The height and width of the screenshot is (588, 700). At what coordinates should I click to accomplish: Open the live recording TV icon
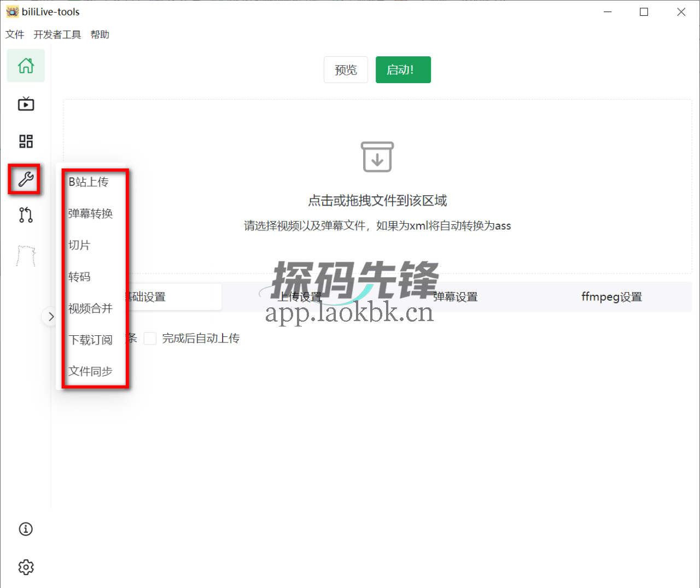(26, 103)
